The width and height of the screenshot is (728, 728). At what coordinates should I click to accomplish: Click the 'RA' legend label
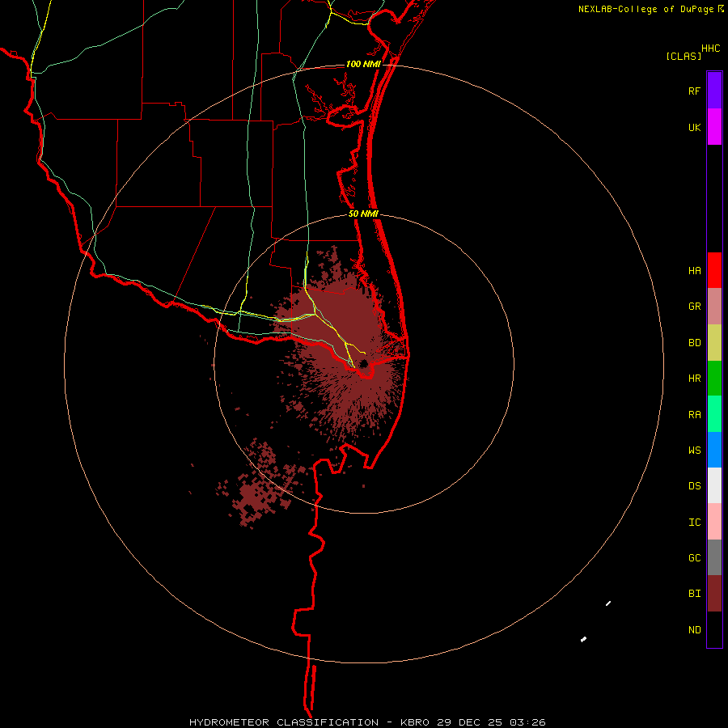(x=694, y=415)
